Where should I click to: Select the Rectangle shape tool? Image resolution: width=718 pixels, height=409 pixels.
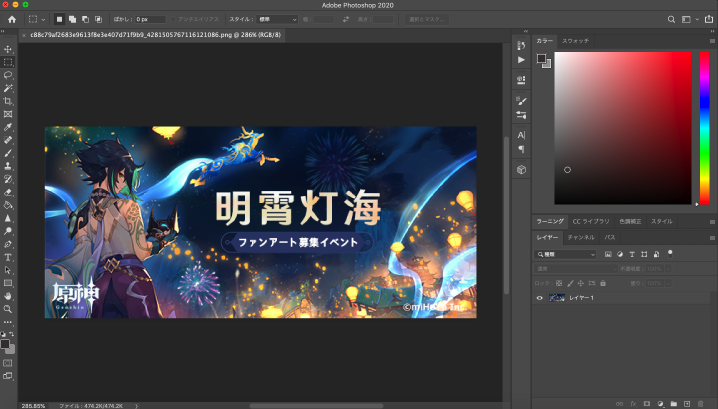click(x=8, y=283)
